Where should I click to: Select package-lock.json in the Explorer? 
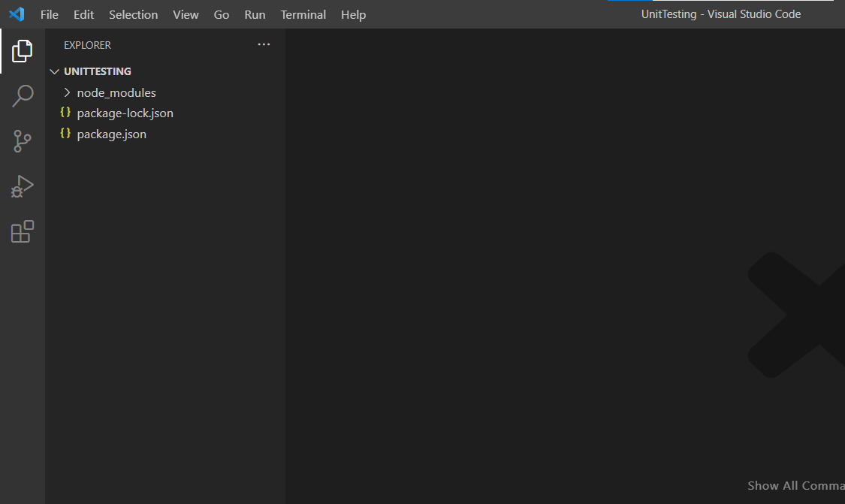[x=125, y=113]
